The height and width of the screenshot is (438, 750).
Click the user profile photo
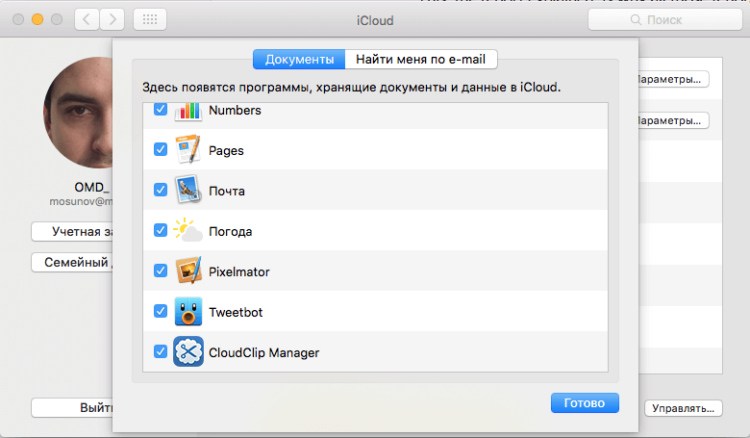pyautogui.click(x=78, y=112)
